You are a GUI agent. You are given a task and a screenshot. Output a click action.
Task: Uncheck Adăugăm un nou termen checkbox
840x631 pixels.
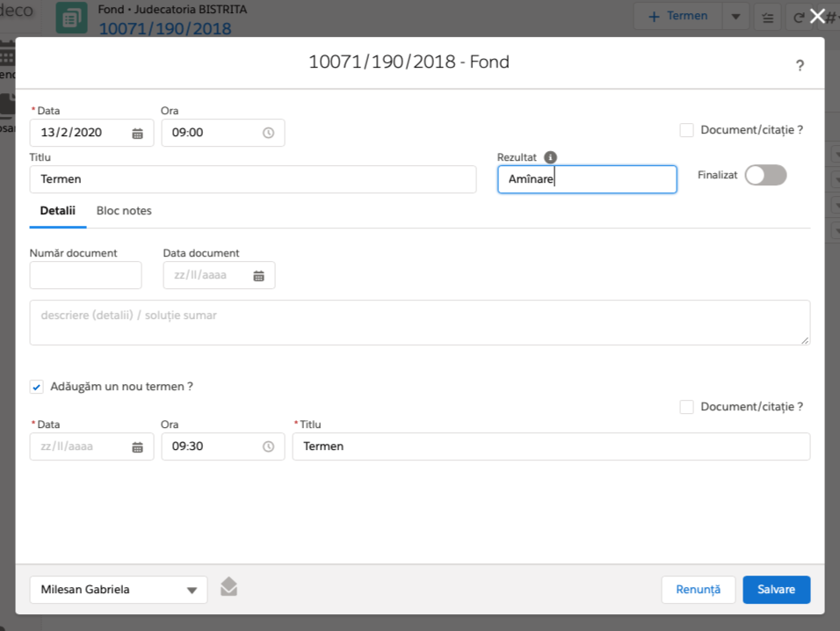tap(37, 387)
